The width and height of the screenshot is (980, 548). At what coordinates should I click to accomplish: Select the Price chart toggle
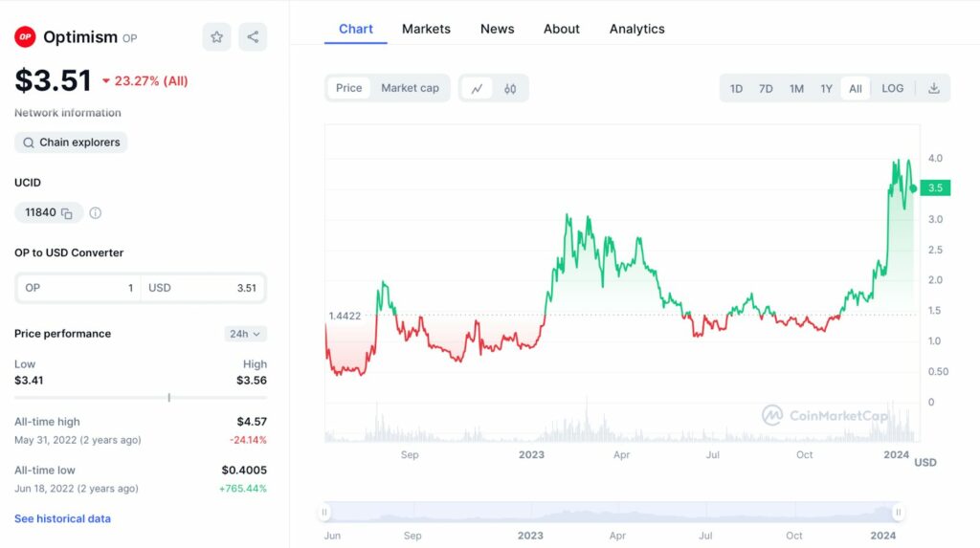[348, 88]
